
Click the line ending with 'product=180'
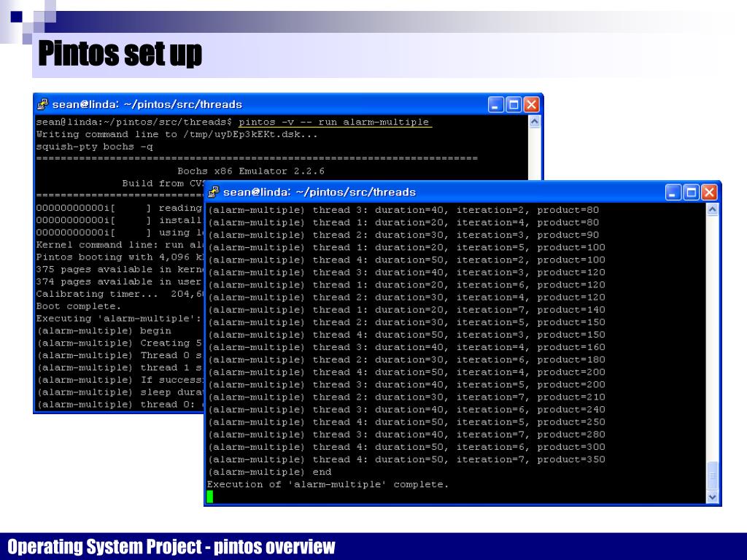pos(406,359)
